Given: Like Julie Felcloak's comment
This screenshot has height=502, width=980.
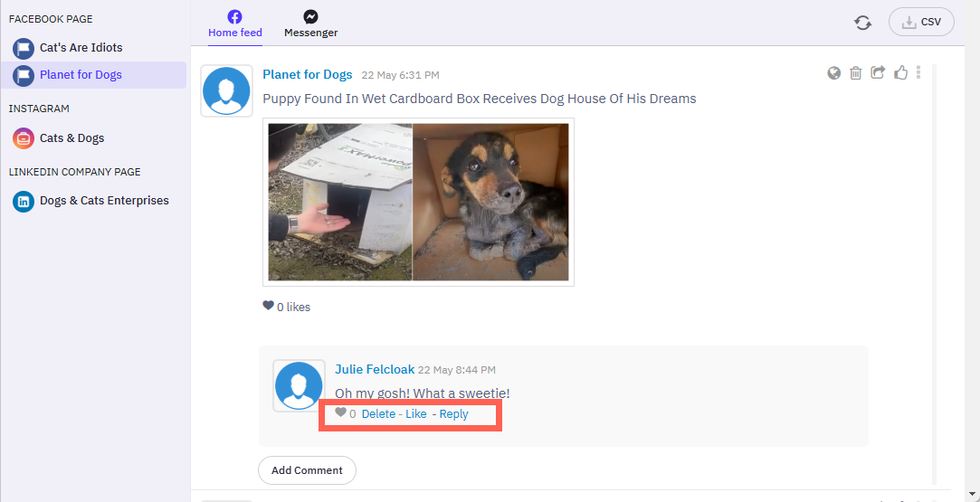Looking at the screenshot, I should click(x=416, y=414).
